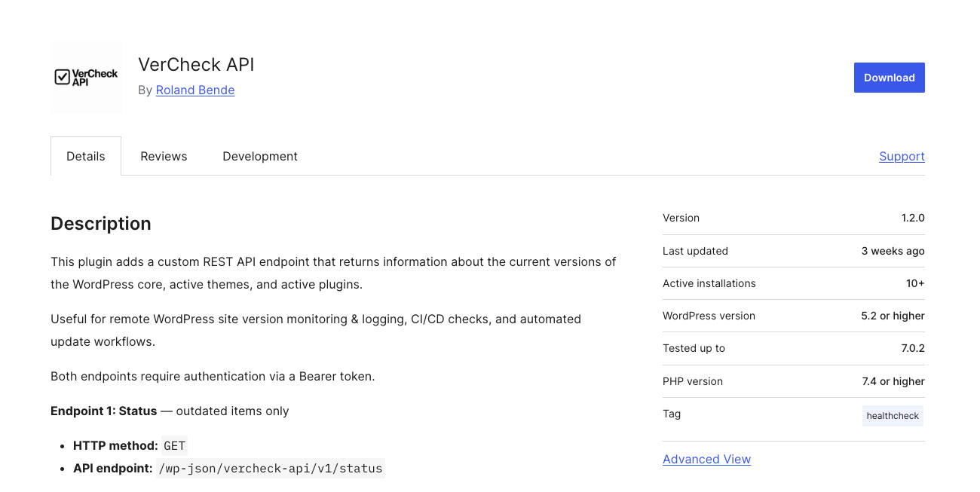Click the 'Useful for remote WordPress site' paragraph

[x=316, y=330]
